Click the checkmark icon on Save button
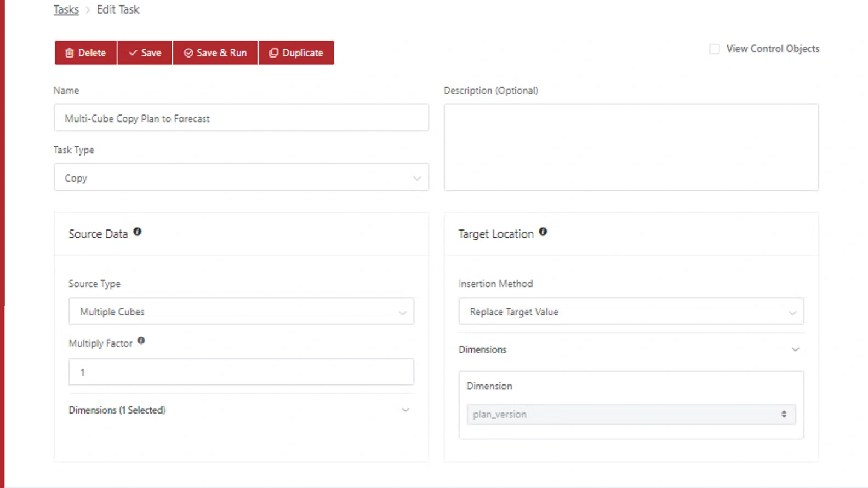Image resolution: width=868 pixels, height=488 pixels. click(x=133, y=53)
